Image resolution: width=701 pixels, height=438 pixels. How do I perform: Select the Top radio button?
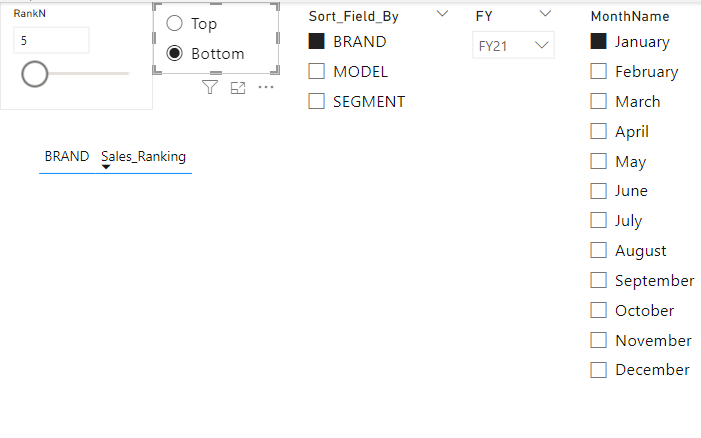click(x=175, y=24)
